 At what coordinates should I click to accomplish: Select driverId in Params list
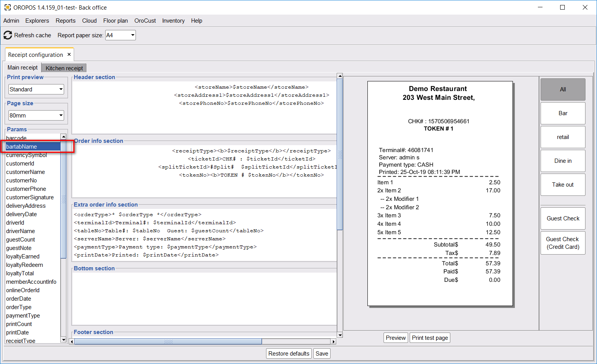33,223
